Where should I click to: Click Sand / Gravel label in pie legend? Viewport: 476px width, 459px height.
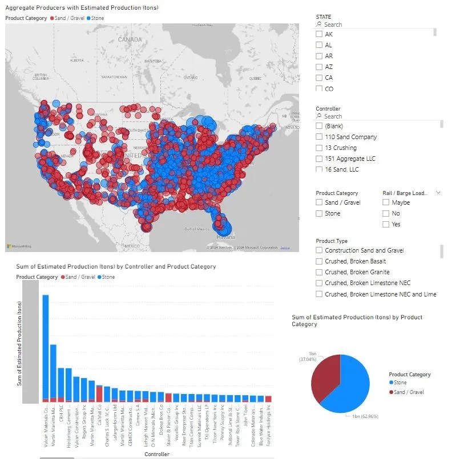[409, 392]
